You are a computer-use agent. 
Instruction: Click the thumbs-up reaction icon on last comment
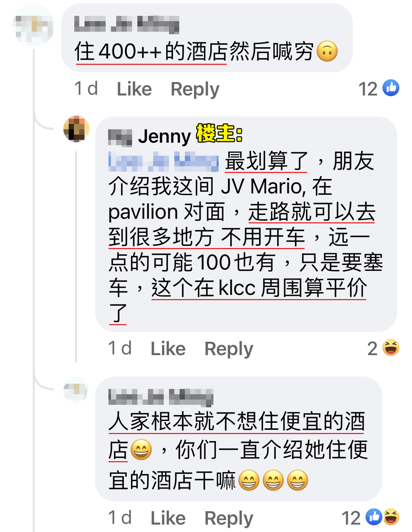coord(374,517)
